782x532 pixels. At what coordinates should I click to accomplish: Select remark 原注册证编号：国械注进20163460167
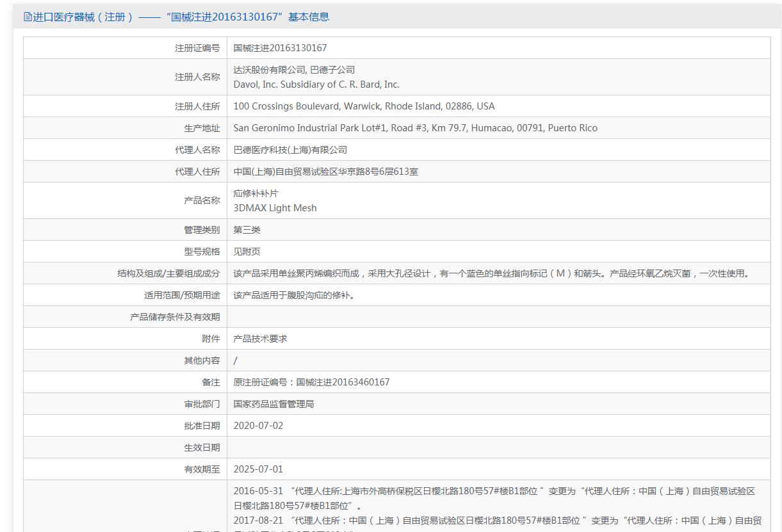[311, 382]
